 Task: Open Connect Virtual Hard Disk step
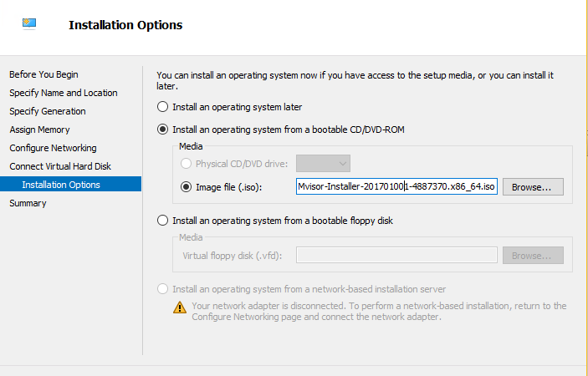(60, 166)
